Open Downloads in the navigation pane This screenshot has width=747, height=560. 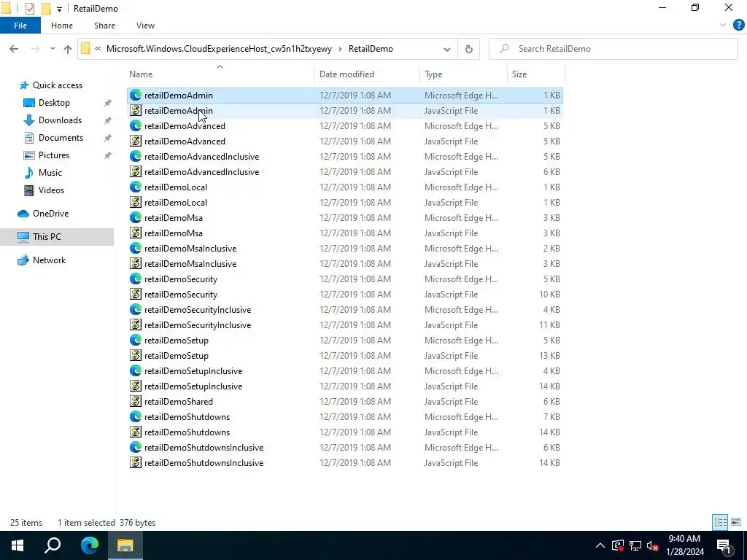point(60,120)
